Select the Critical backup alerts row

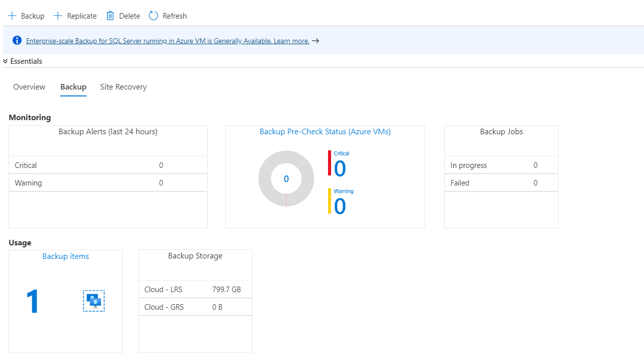pos(108,165)
